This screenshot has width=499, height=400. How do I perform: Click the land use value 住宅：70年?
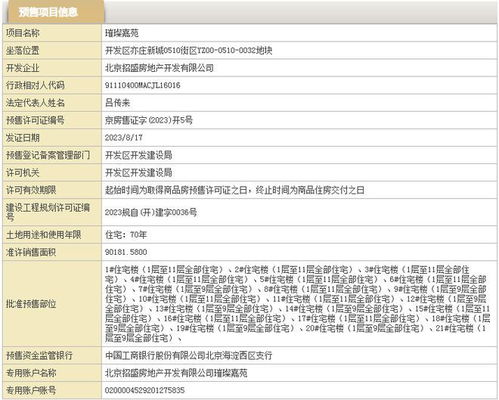tap(126, 235)
